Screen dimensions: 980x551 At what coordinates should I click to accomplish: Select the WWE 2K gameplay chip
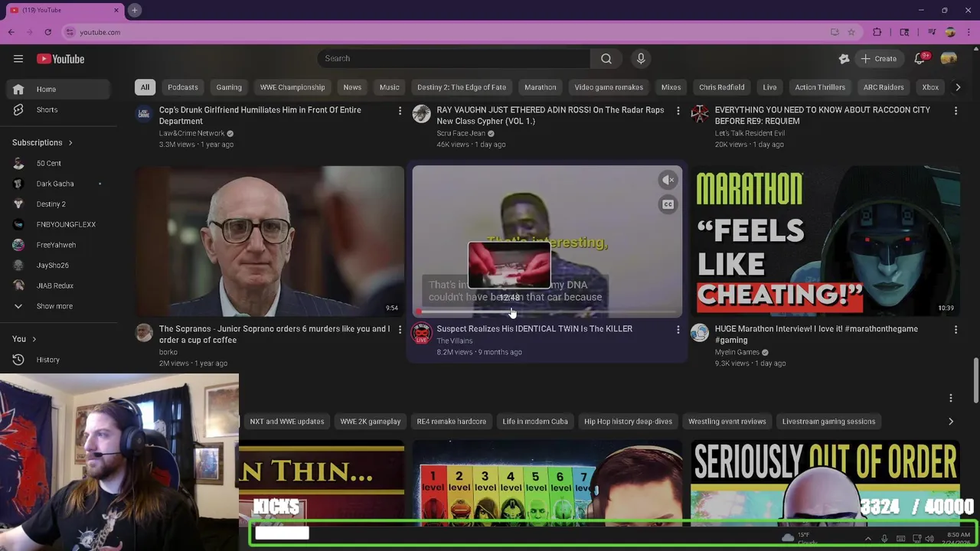click(371, 422)
